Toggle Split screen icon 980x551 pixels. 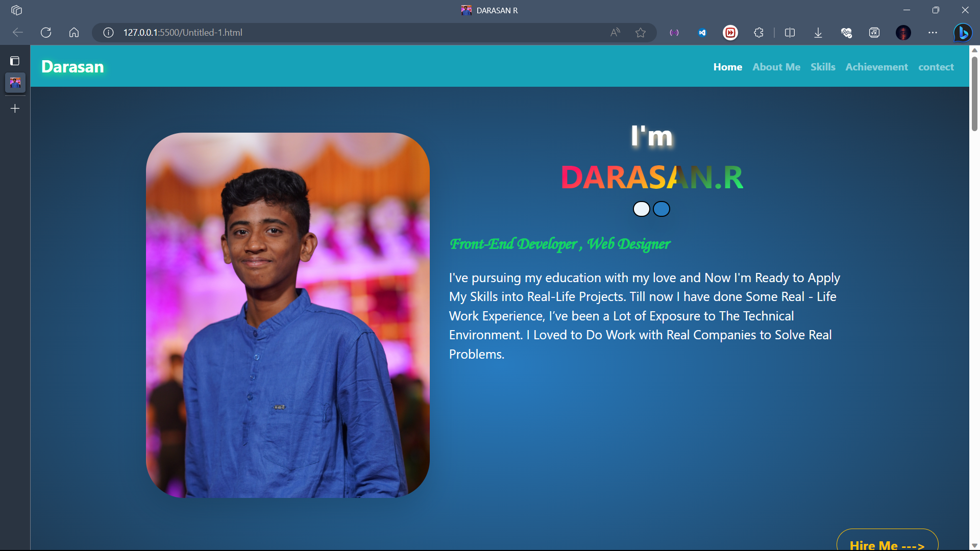[x=790, y=33]
